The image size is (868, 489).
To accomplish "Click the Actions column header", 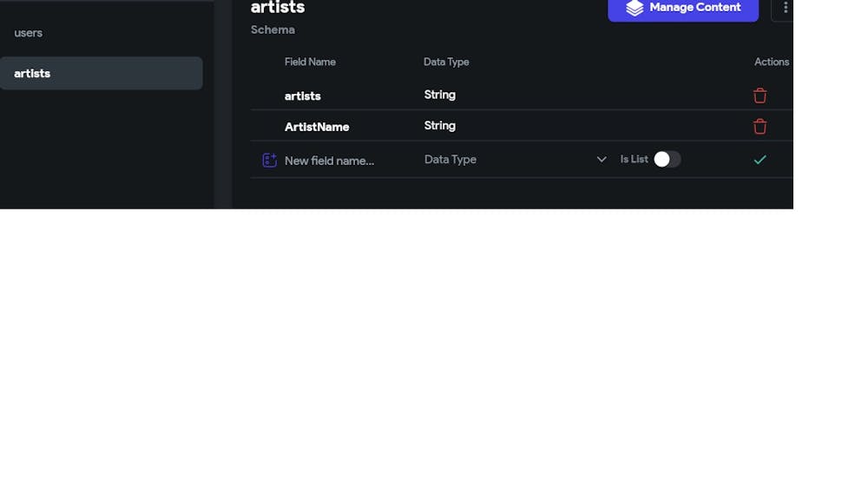I will tap(771, 62).
